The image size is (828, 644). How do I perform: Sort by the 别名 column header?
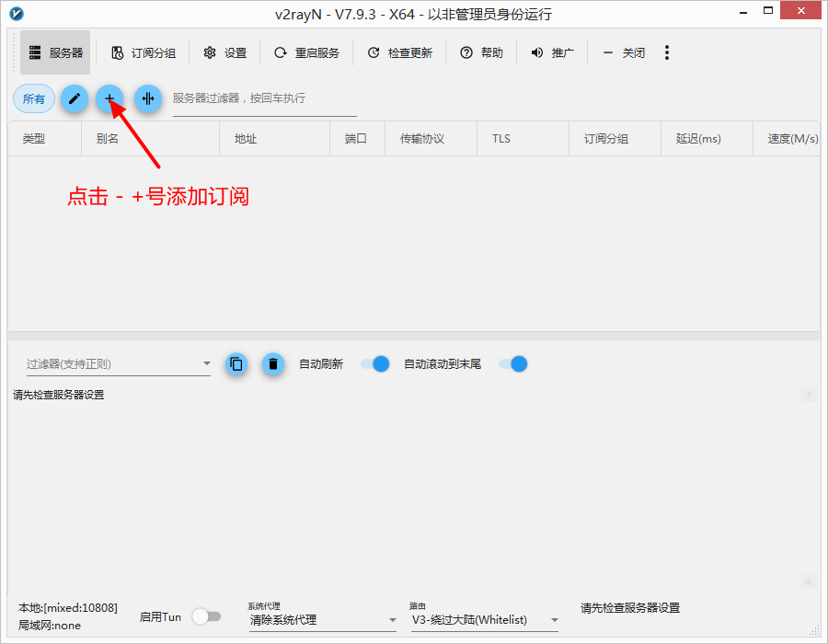151,139
